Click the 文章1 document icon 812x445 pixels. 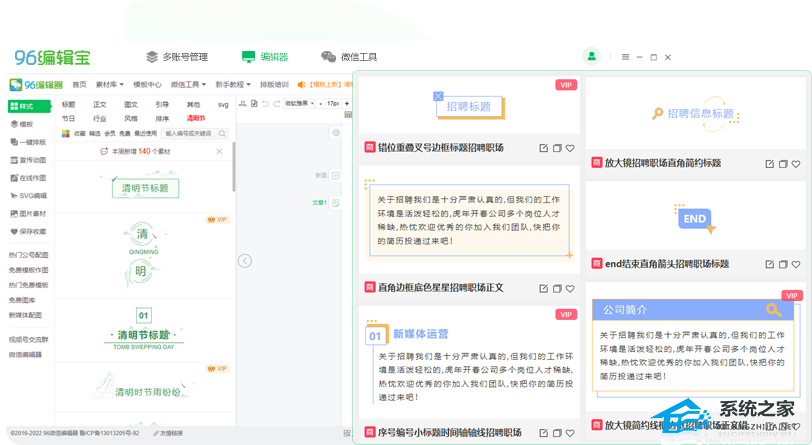[336, 203]
